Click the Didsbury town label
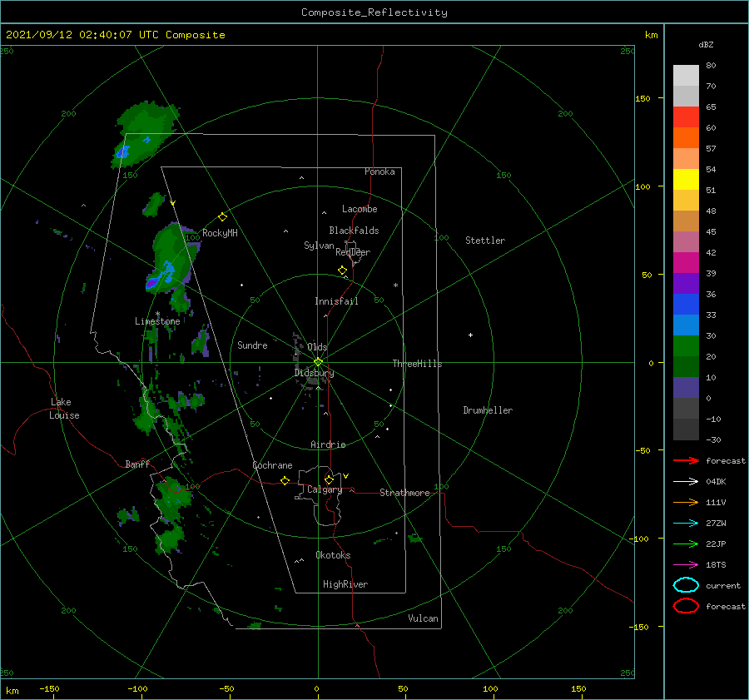Screen dimensions: 749x700 (315, 373)
